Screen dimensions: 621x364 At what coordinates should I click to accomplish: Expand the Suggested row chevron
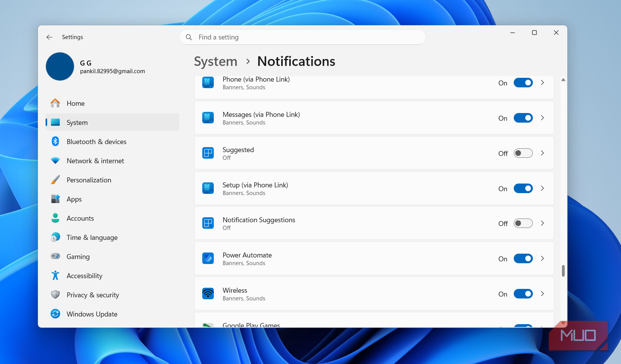click(542, 153)
